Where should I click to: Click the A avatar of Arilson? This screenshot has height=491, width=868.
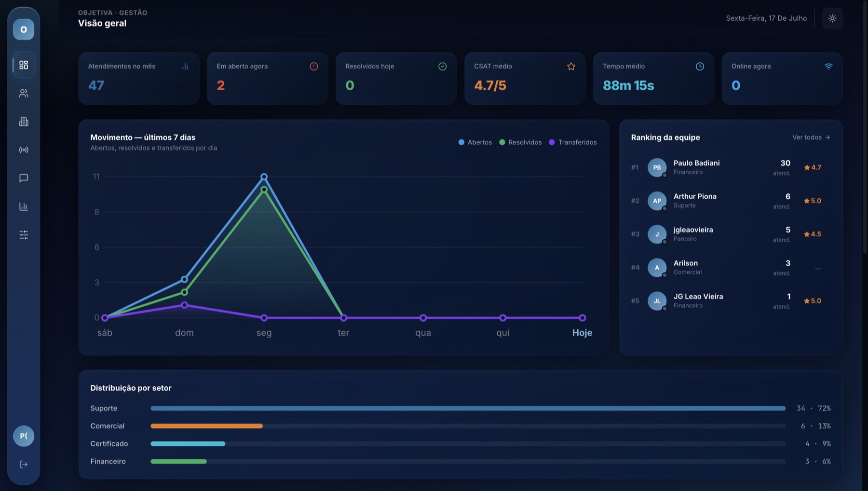pos(657,267)
